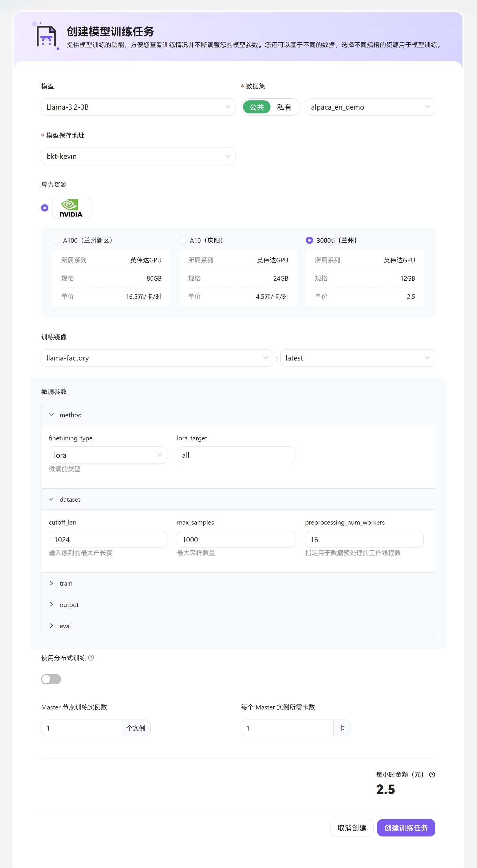Click the 3080ti 规格 value 12GB
The width and height of the screenshot is (477, 868).
pos(407,278)
